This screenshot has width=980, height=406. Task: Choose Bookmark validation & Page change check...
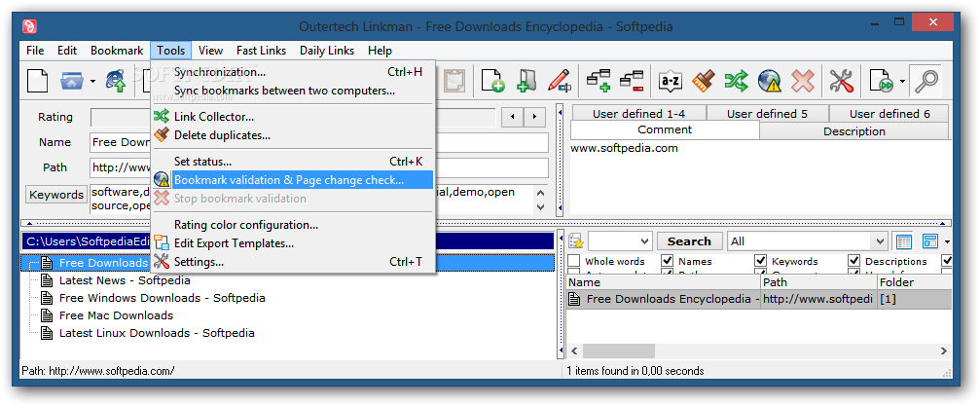point(293,180)
